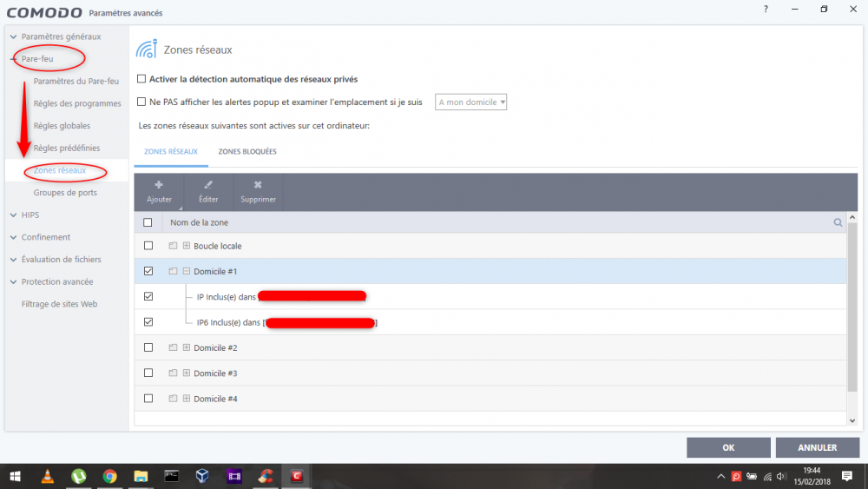
Task: Collapse the Domicile #1 zone
Action: [x=186, y=271]
